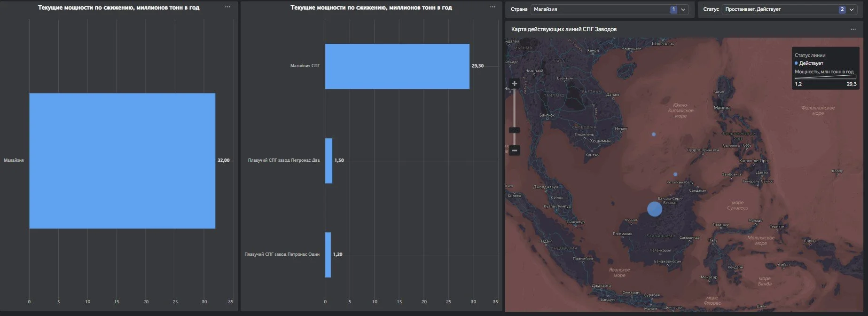
Task: Select the Плавучий СПГ завод Петронас Два bar
Action: pos(328,161)
